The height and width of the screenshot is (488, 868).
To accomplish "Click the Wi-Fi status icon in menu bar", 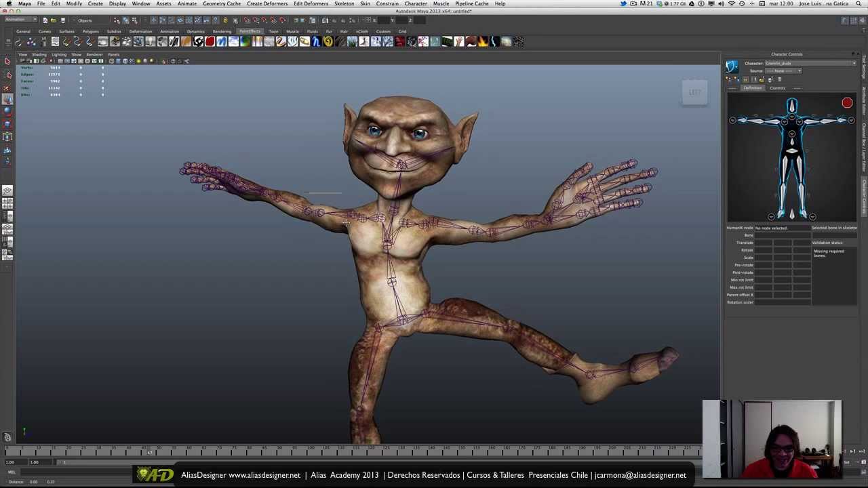I will click(x=731, y=3).
